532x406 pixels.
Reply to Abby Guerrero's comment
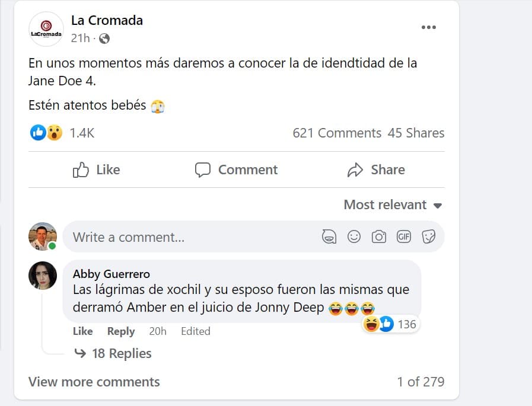(120, 331)
